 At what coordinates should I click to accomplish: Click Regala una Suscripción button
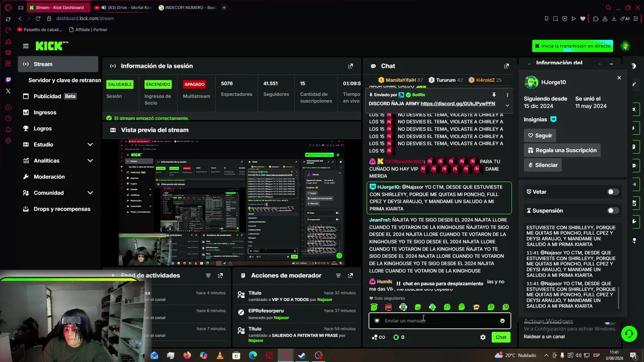point(562,150)
